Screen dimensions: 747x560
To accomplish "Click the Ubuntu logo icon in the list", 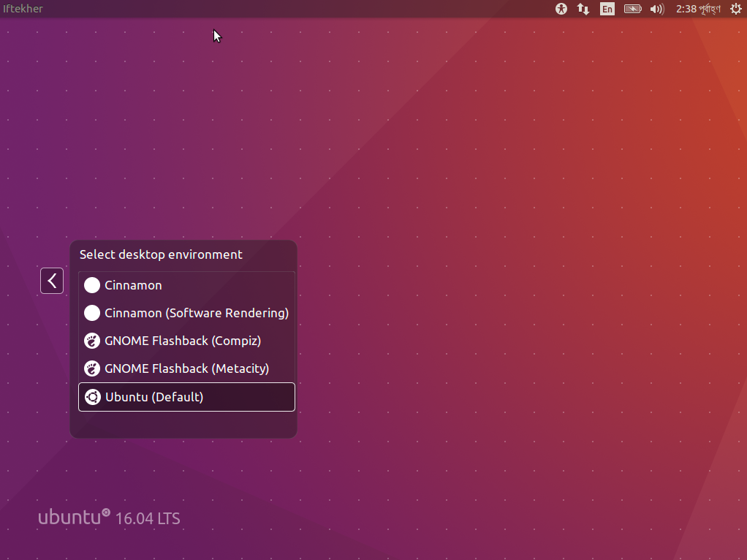I will coord(92,397).
